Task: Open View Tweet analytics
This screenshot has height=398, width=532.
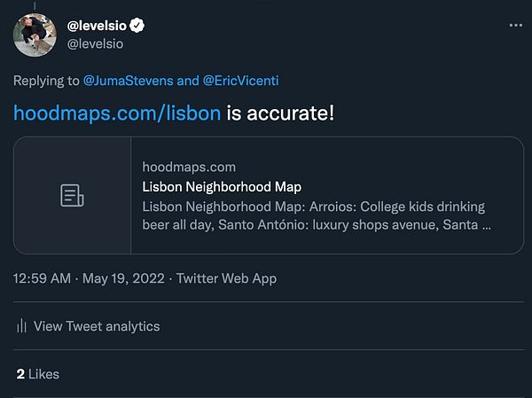Action: pyautogui.click(x=97, y=326)
